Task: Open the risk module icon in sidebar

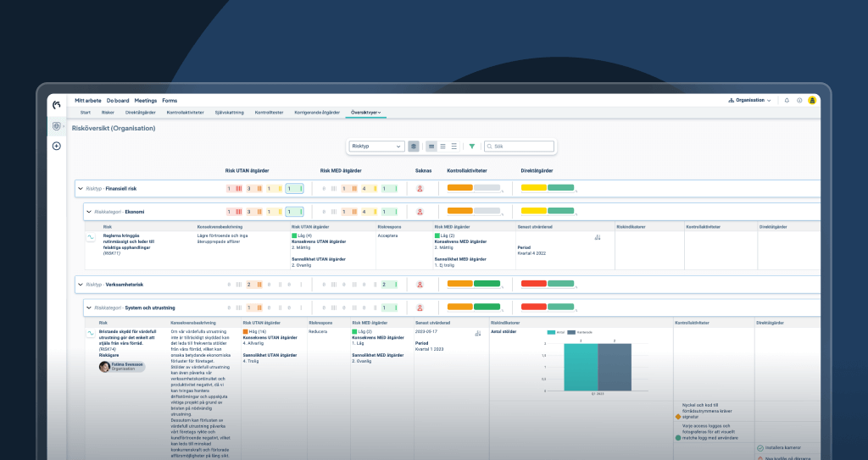Action: (x=57, y=126)
